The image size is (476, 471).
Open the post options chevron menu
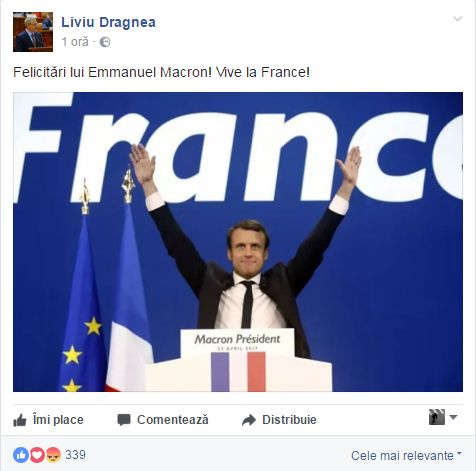pos(458,19)
